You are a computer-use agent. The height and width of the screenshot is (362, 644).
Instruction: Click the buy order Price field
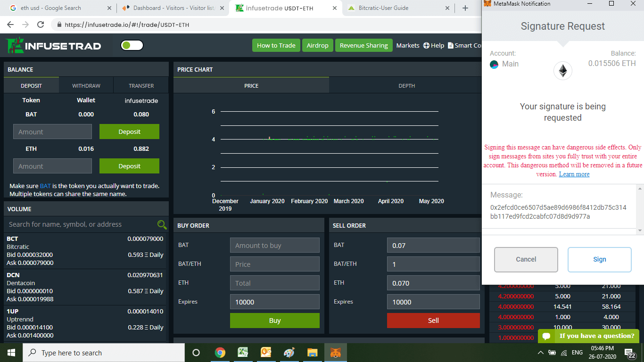pyautogui.click(x=275, y=264)
